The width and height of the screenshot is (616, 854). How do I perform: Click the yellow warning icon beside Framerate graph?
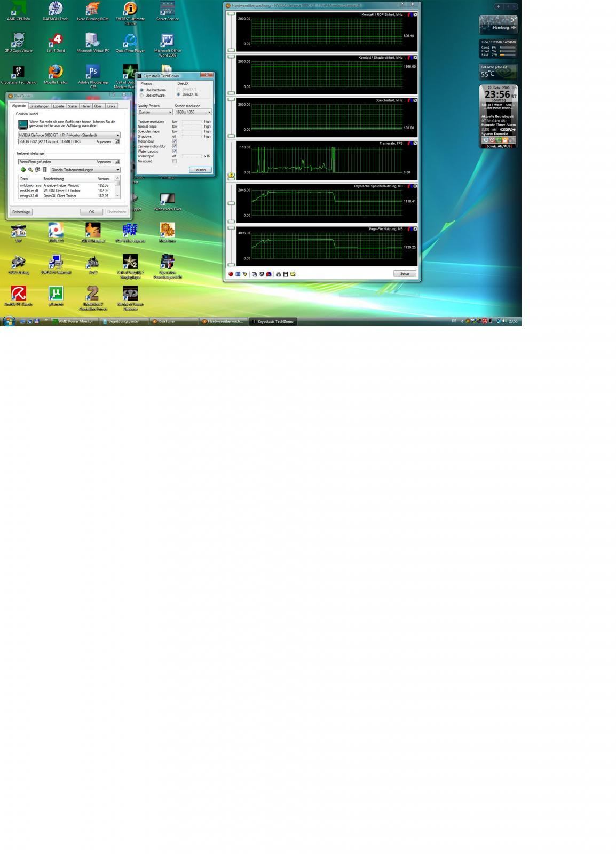231,175
